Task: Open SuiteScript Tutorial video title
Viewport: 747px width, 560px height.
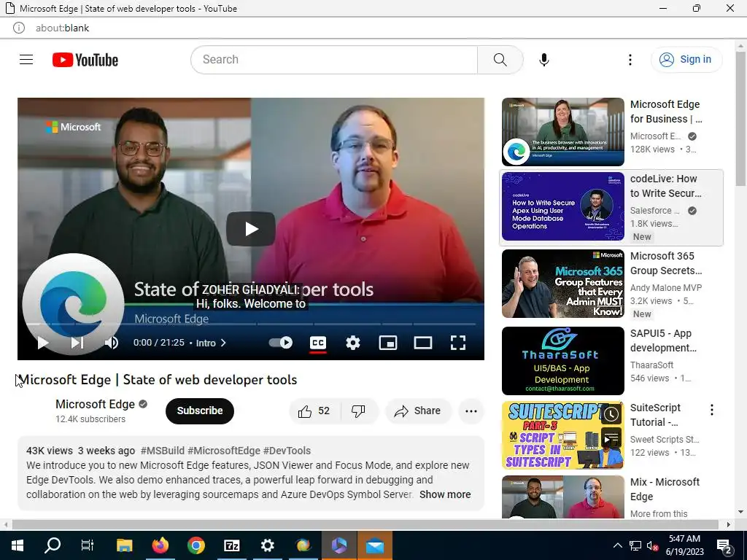Action: [x=655, y=415]
